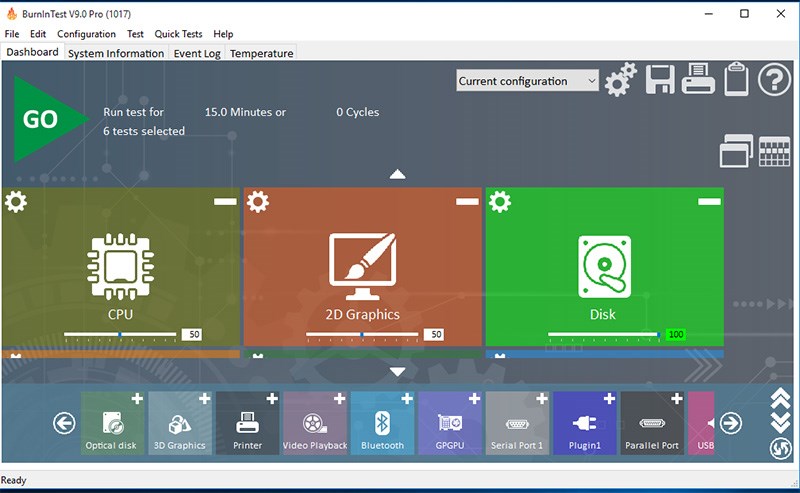Click the 15.0 Minutes duration text

point(245,112)
